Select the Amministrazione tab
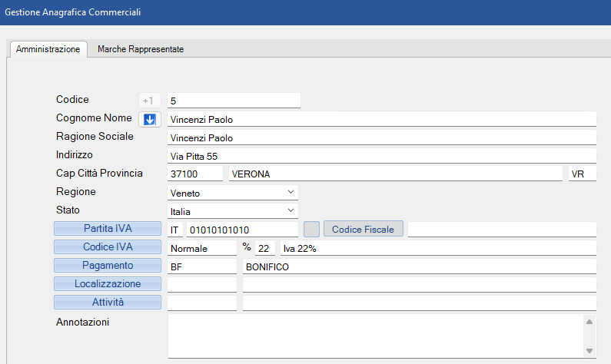Viewport: 611px width, 364px height. pyautogui.click(x=48, y=49)
